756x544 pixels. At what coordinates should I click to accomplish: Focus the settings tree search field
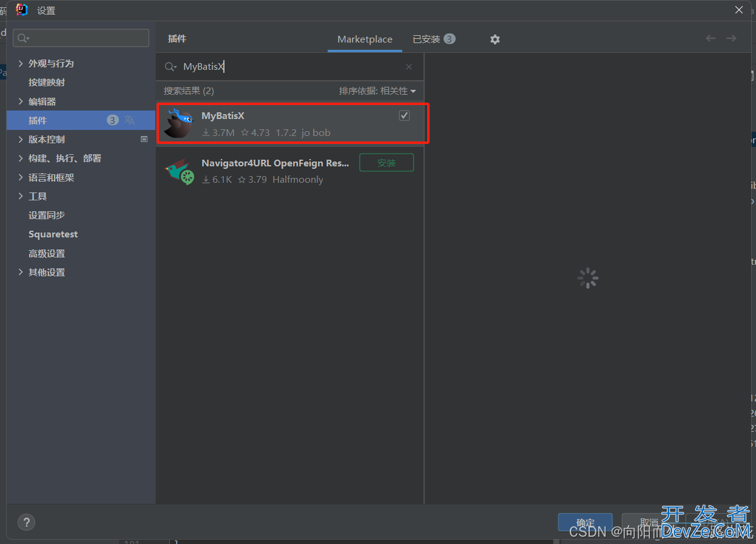point(81,38)
